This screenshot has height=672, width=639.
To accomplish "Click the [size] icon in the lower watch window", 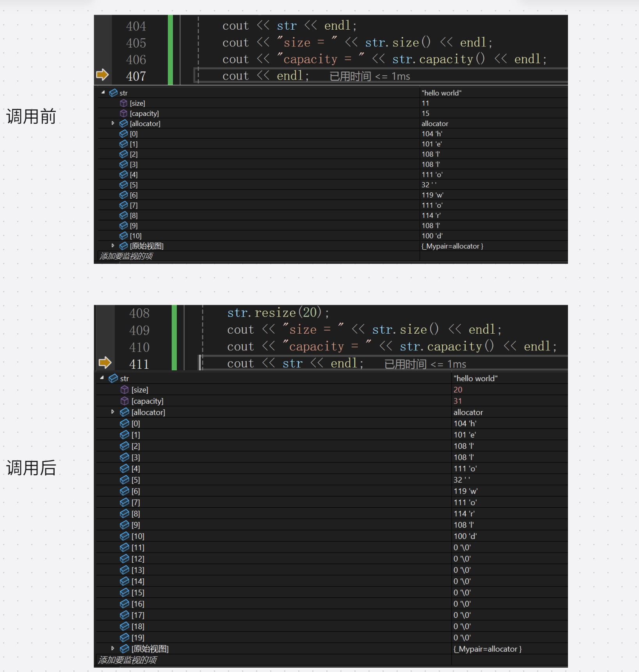I will pyautogui.click(x=125, y=389).
